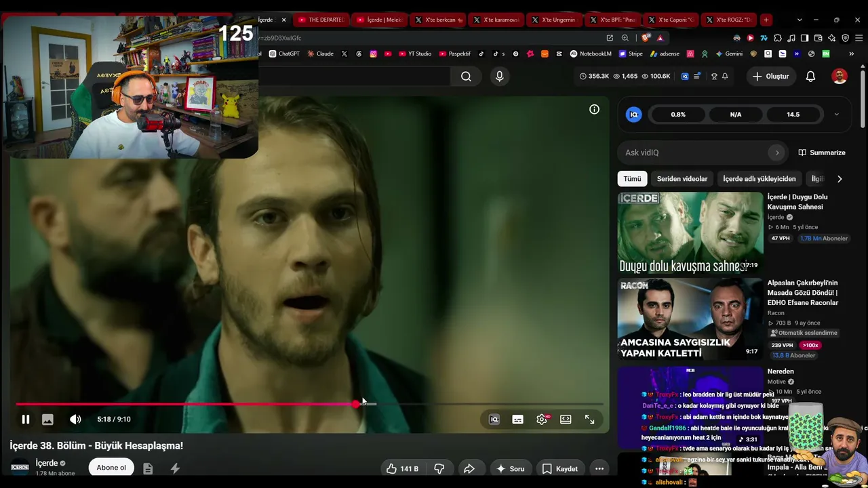Click the zoom magnifier in the address bar
Image resolution: width=868 pixels, height=488 pixels.
pyautogui.click(x=625, y=38)
